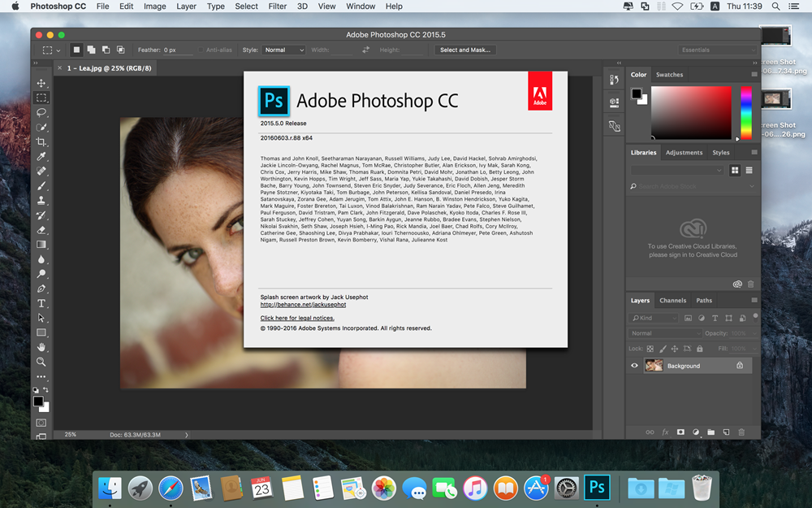Open the History panel icon
Viewport: 812px width, 508px height.
click(x=614, y=80)
